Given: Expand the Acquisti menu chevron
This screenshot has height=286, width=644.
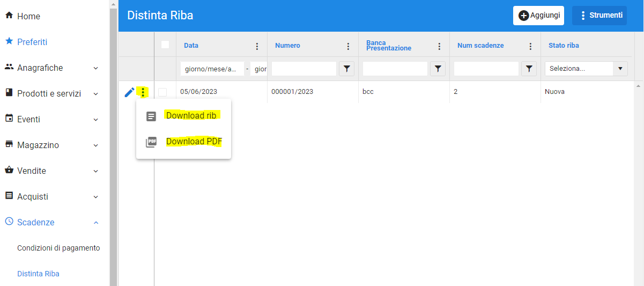Looking at the screenshot, I should (x=96, y=197).
